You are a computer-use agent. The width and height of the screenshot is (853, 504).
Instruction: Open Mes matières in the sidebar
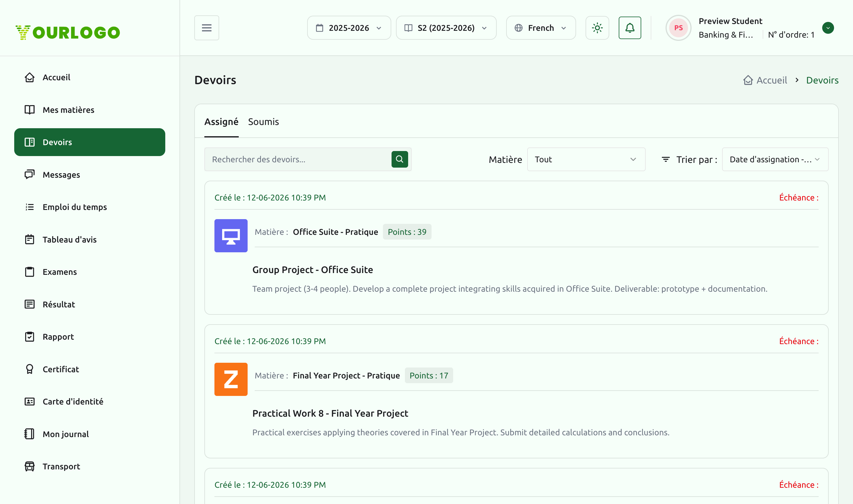[90, 110]
